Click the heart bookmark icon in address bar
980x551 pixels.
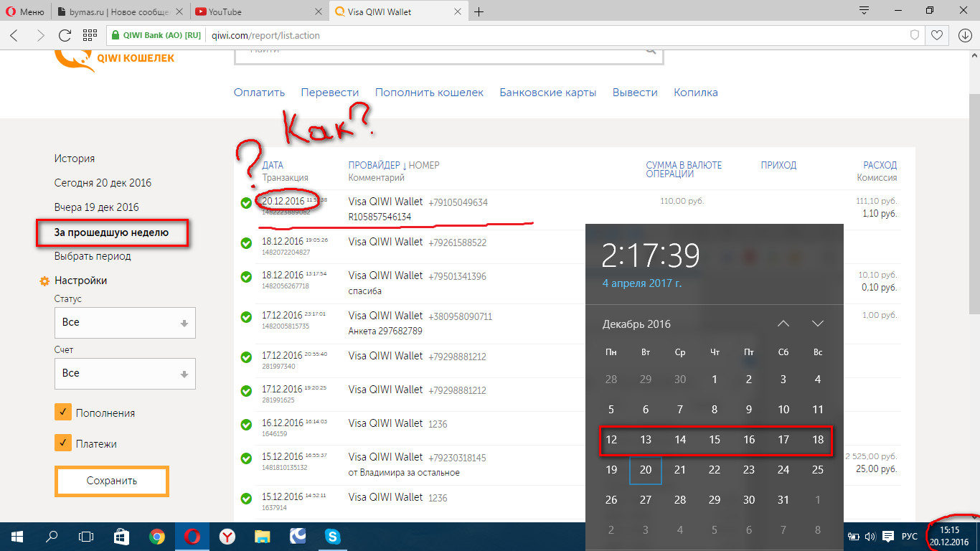(x=936, y=35)
